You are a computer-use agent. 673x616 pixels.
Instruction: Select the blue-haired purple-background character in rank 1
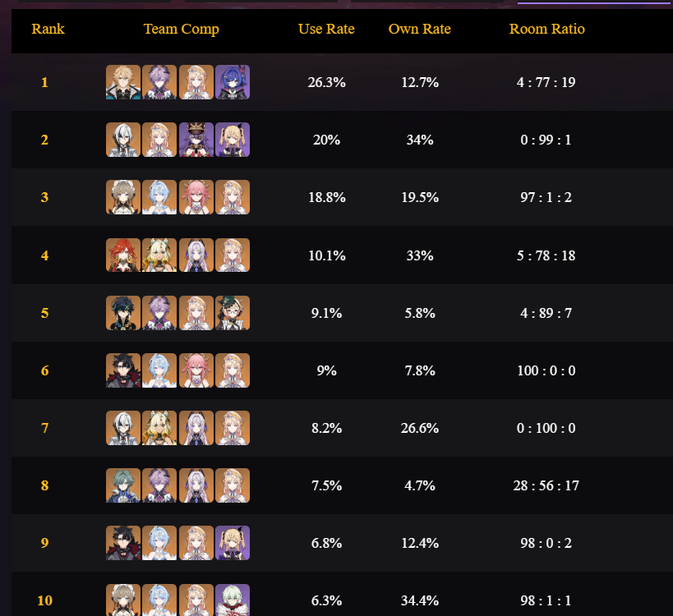[233, 82]
